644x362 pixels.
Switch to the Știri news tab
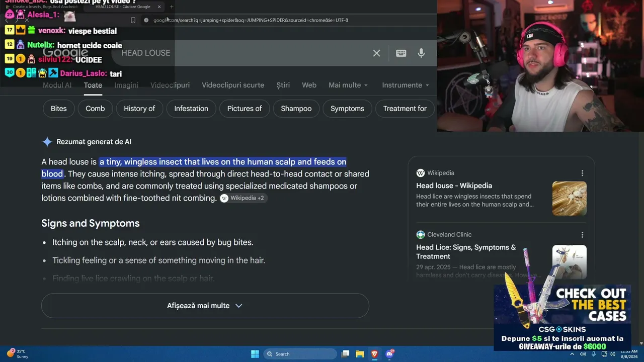pos(283,85)
